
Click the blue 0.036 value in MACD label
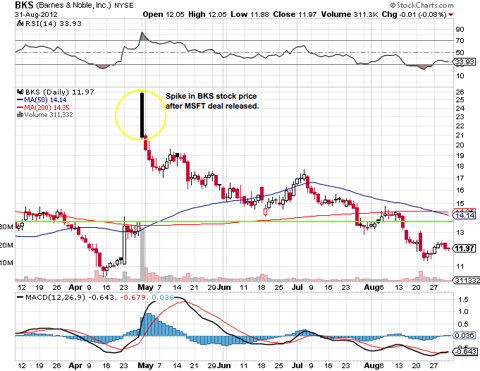point(163,297)
